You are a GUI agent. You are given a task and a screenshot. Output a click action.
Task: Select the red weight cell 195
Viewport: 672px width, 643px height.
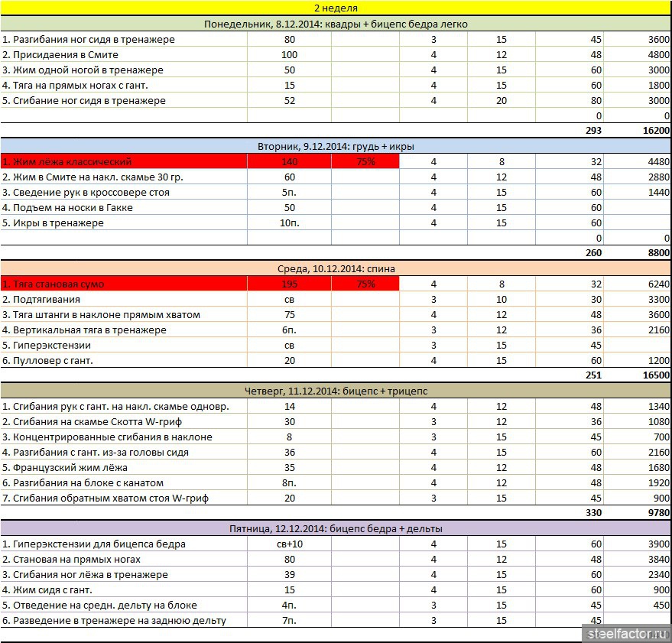pos(289,284)
